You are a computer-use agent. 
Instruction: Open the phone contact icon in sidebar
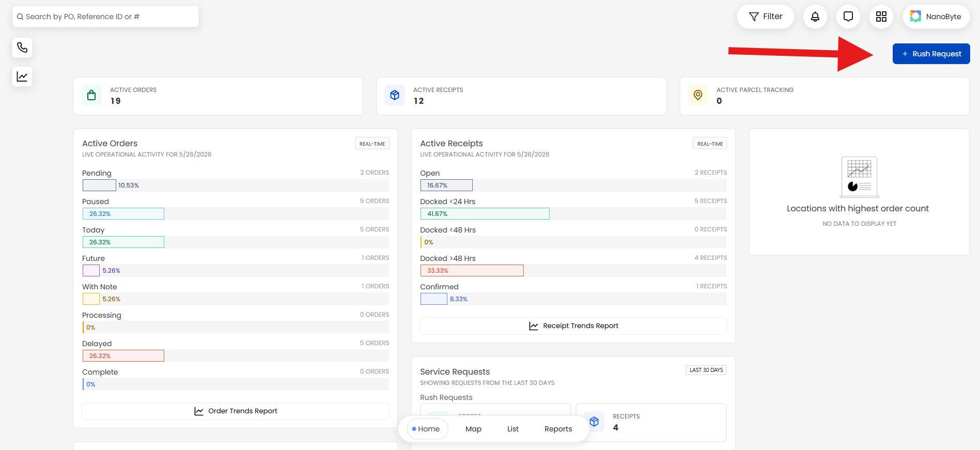pos(22,48)
